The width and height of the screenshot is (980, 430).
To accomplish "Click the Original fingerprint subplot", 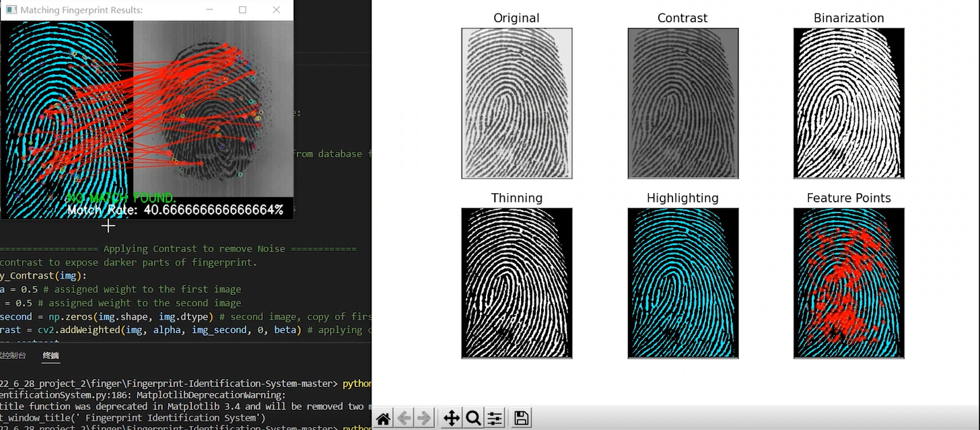I will click(x=516, y=103).
